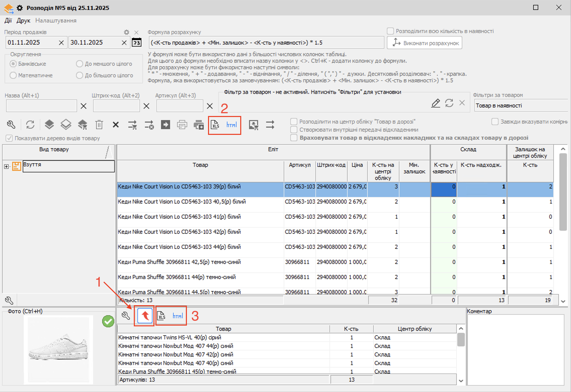
Task: Expand the Взуття tree node
Action: (x=6, y=167)
